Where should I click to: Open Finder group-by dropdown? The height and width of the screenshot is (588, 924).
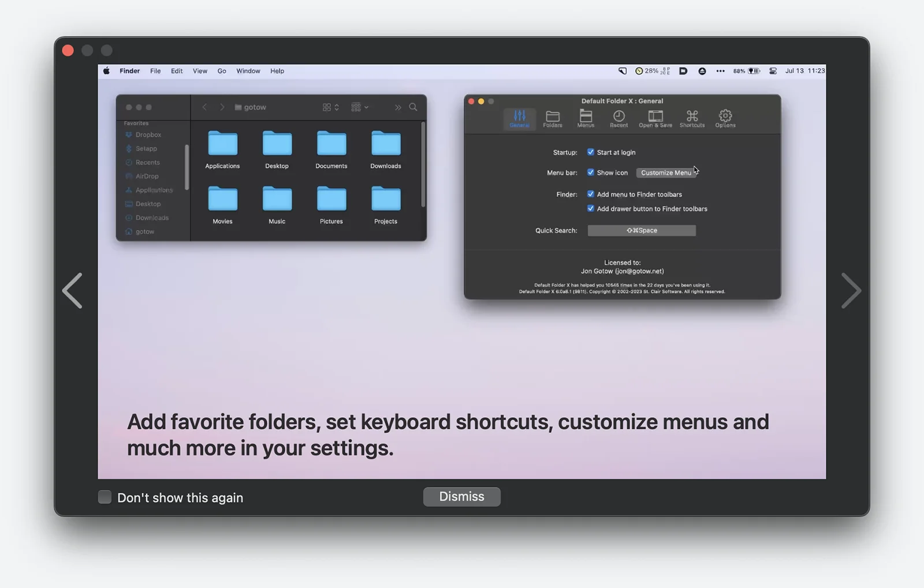click(x=360, y=107)
